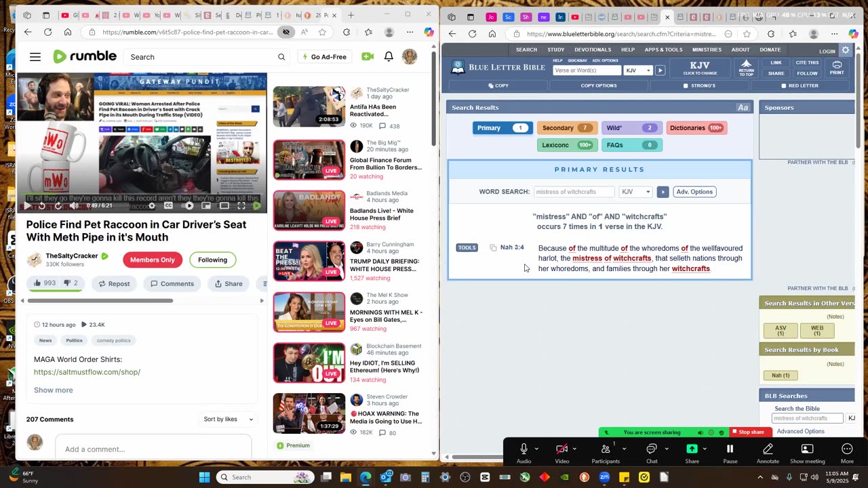The image size is (868, 488).
Task: Expand Participants options arrow in Zoom
Action: (x=624, y=449)
